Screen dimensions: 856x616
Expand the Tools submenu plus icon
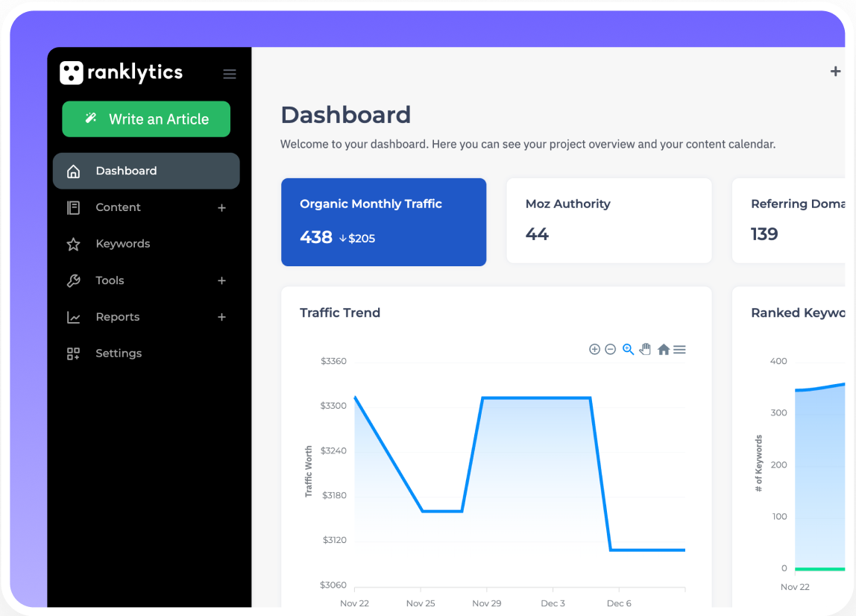(221, 280)
